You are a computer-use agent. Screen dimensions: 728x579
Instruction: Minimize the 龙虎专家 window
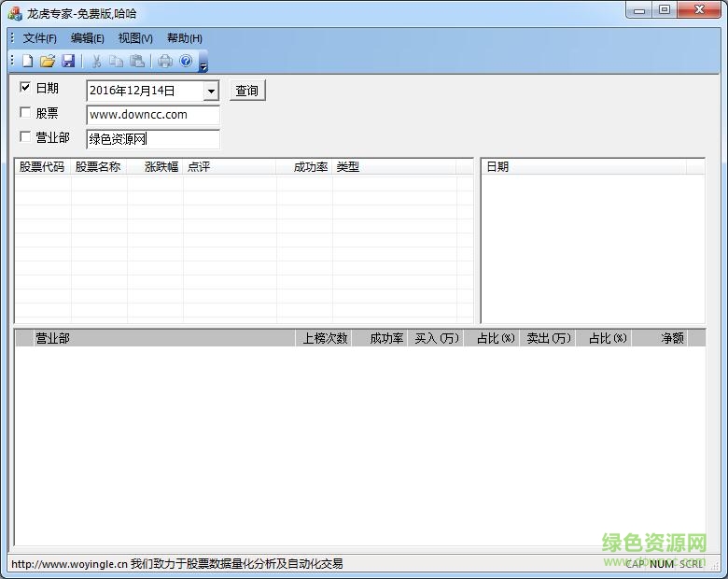639,10
